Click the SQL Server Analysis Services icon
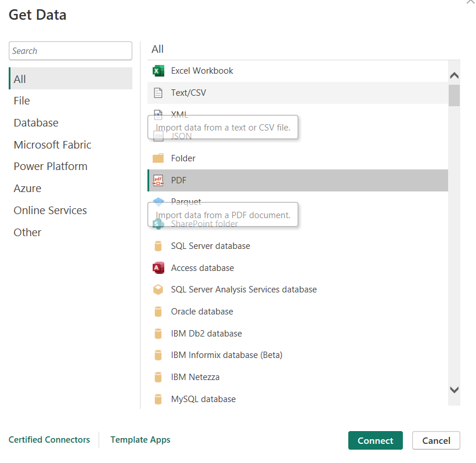The height and width of the screenshot is (463, 476). (158, 290)
